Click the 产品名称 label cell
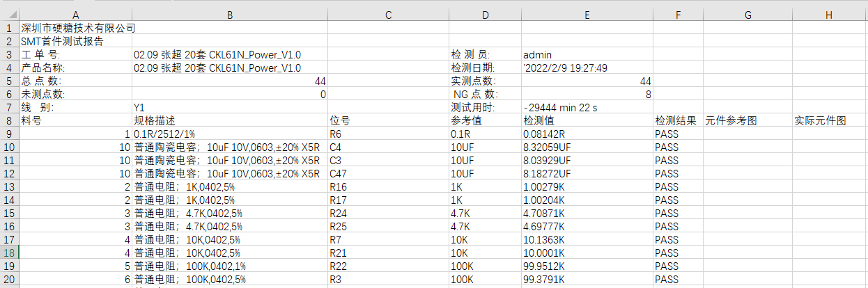The height and width of the screenshot is (288, 868). [x=75, y=68]
